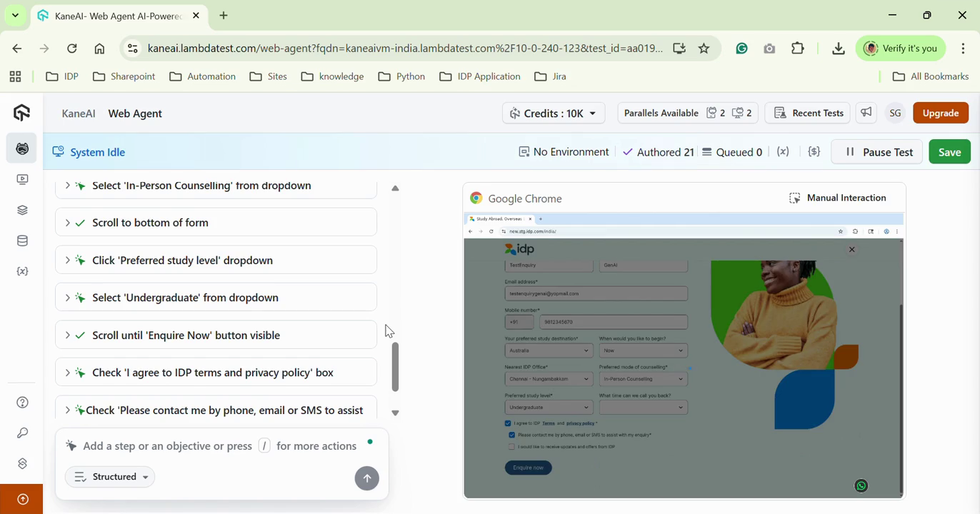Go to the Chrome home page

pyautogui.click(x=100, y=49)
